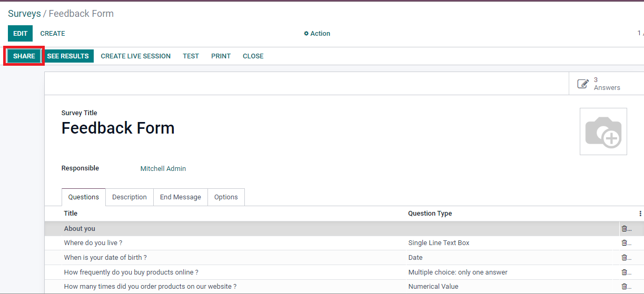644x294 pixels.
Task: Open the Action gear dropdown
Action: point(317,34)
